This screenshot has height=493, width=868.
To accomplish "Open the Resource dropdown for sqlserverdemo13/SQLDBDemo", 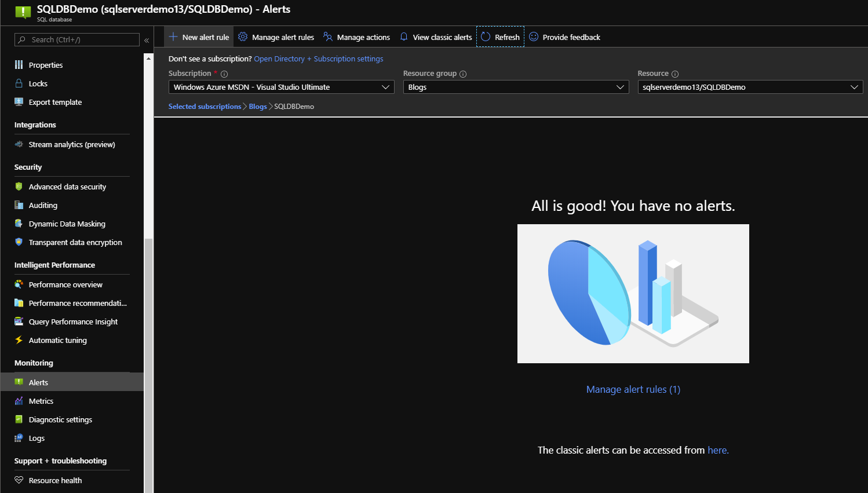I will click(749, 86).
